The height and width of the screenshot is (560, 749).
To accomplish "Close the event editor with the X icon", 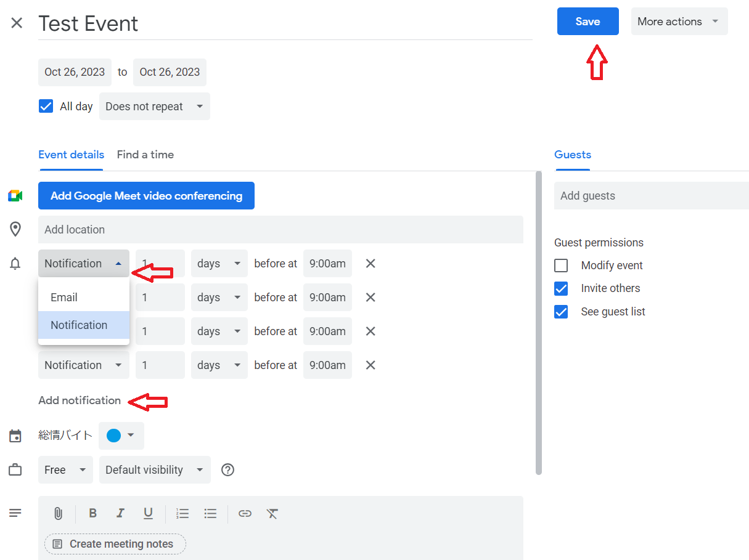I will click(17, 23).
